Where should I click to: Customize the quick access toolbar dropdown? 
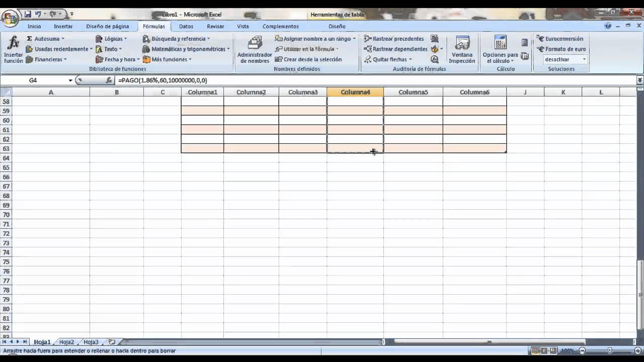click(x=72, y=14)
